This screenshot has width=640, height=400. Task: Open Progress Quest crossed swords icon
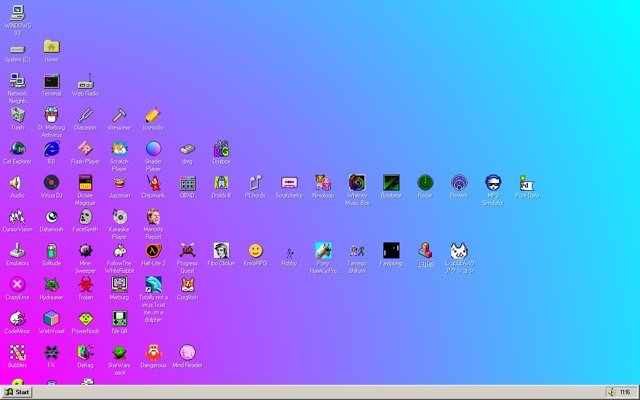[187, 251]
